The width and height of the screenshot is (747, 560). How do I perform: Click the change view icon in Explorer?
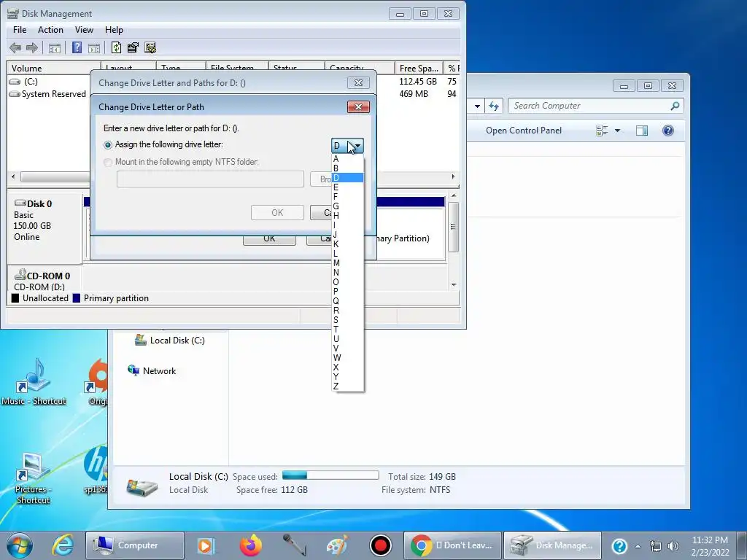(602, 131)
